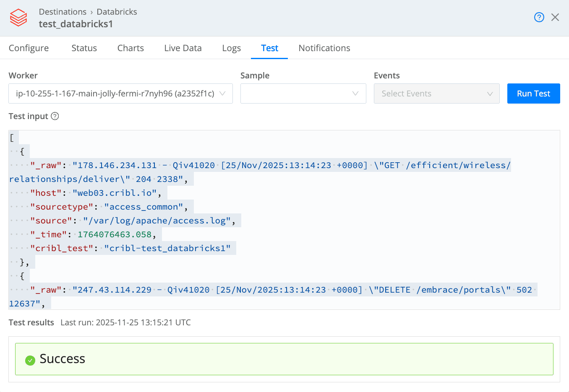
Task: Click the Success result banner
Action: (x=284, y=359)
